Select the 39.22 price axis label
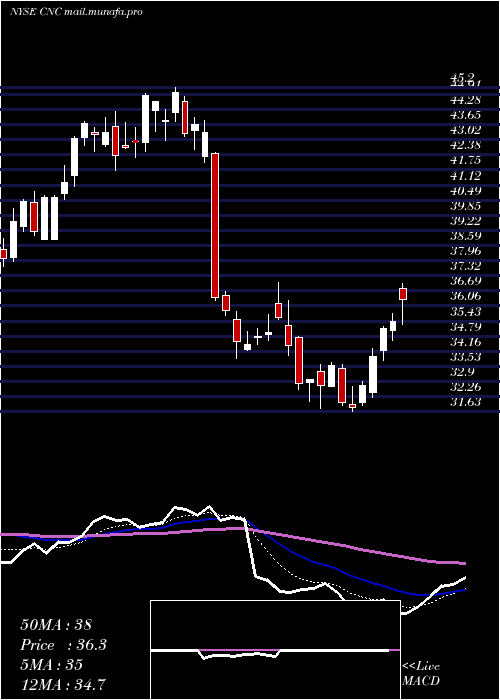This screenshot has height=700, width=500. coord(465,221)
